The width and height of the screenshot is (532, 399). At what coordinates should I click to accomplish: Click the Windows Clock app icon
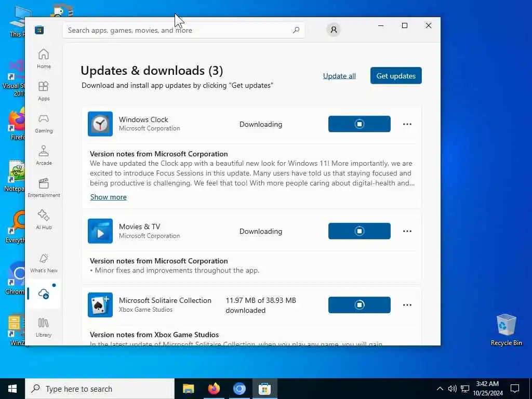100,124
